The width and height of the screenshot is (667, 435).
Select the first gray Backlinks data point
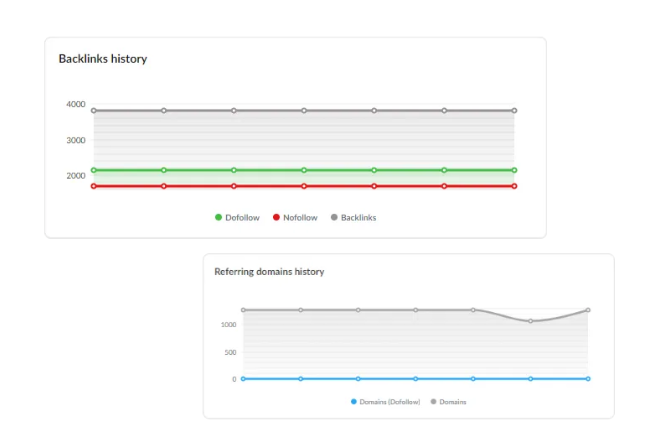pyautogui.click(x=94, y=111)
